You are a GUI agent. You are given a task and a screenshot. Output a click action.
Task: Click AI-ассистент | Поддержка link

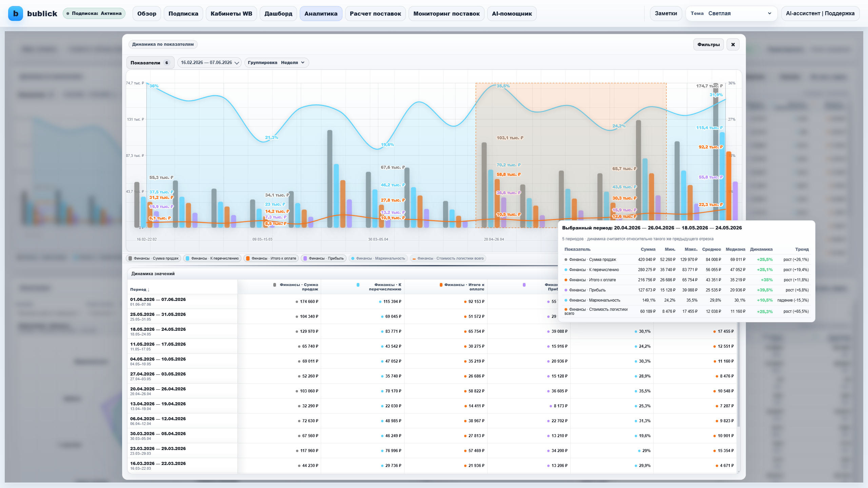pyautogui.click(x=820, y=14)
